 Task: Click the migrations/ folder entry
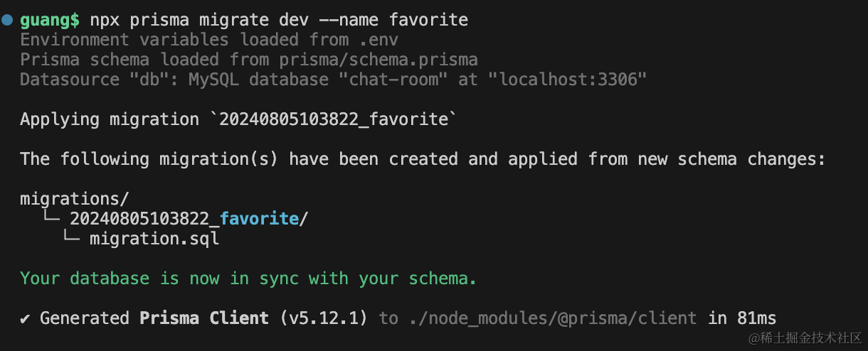(75, 199)
